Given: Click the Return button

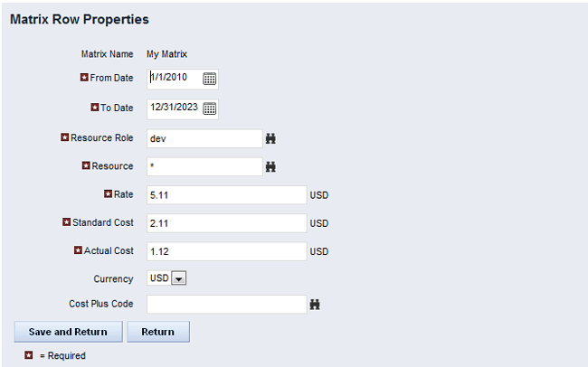Looking at the screenshot, I should pyautogui.click(x=157, y=332).
